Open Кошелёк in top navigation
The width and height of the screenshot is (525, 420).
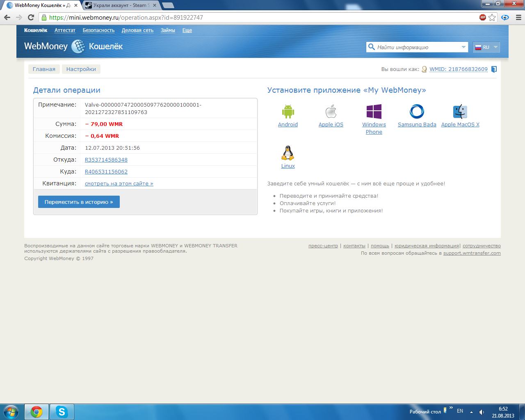36,30
